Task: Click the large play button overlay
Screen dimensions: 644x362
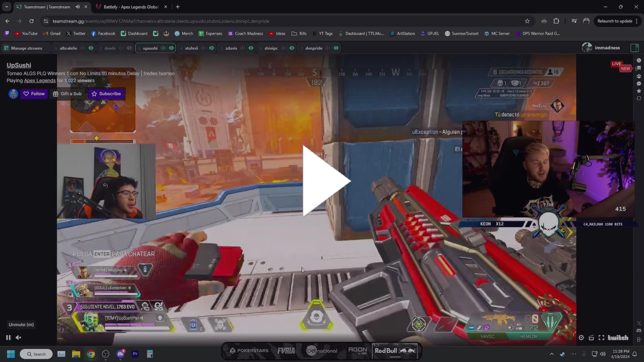Action: point(326,181)
